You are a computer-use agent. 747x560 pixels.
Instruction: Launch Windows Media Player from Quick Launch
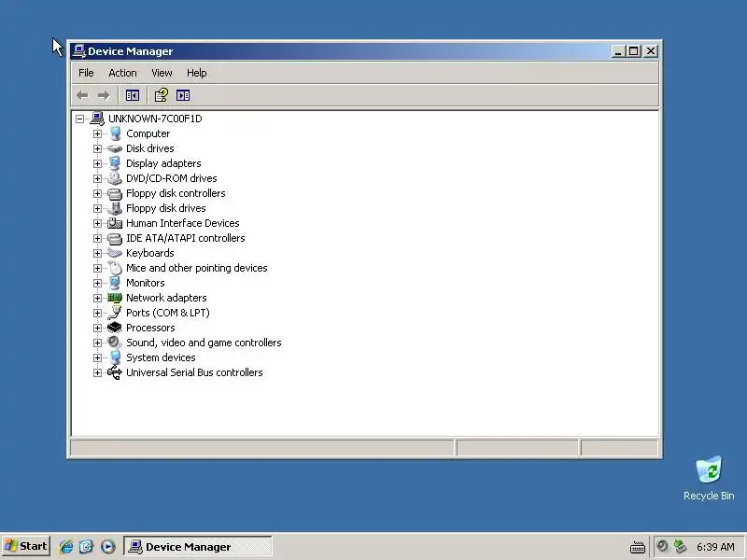point(108,547)
